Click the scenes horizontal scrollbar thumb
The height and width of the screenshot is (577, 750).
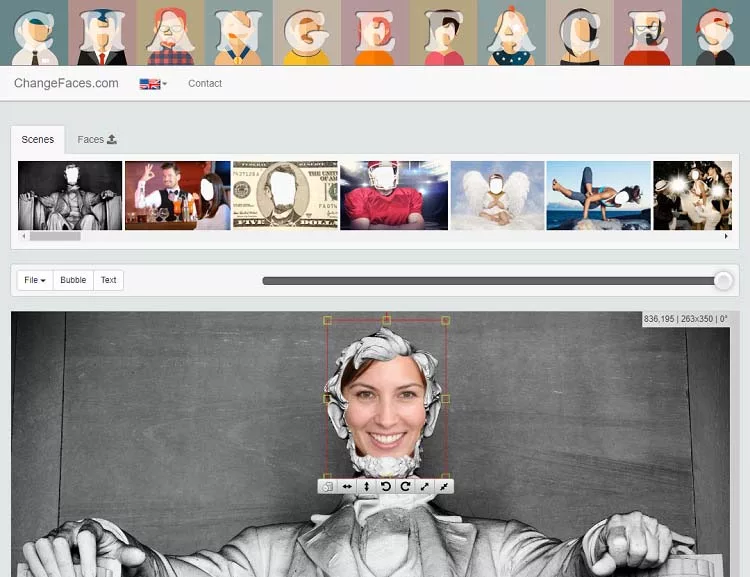point(55,236)
